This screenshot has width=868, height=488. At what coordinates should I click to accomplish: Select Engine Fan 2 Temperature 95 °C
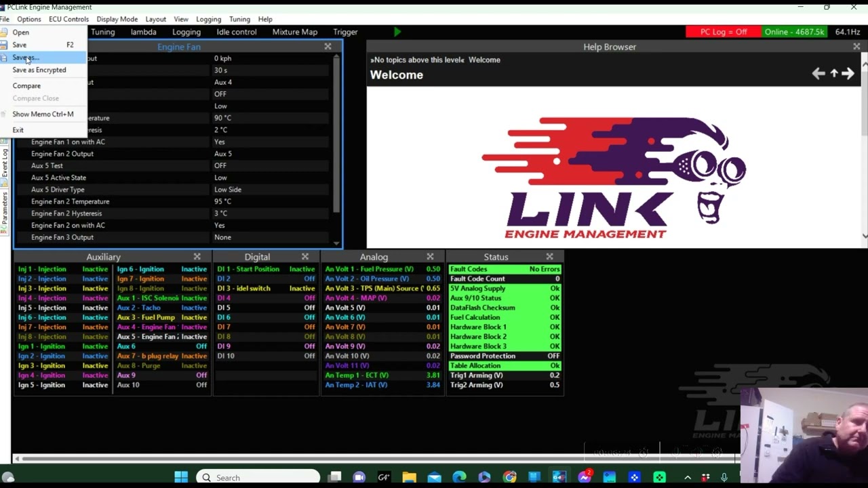222,201
